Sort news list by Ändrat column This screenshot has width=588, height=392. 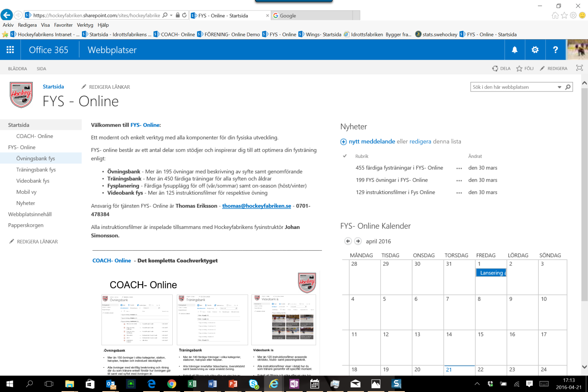point(475,156)
